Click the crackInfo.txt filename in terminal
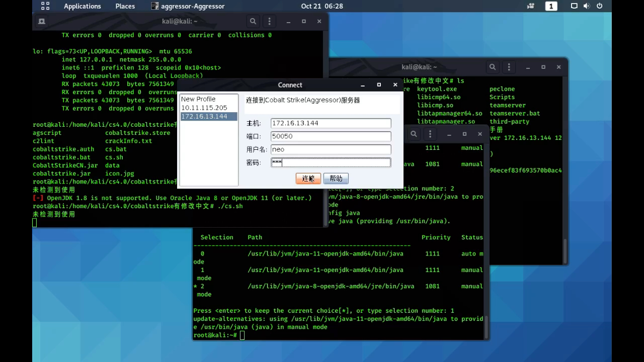 point(129,141)
